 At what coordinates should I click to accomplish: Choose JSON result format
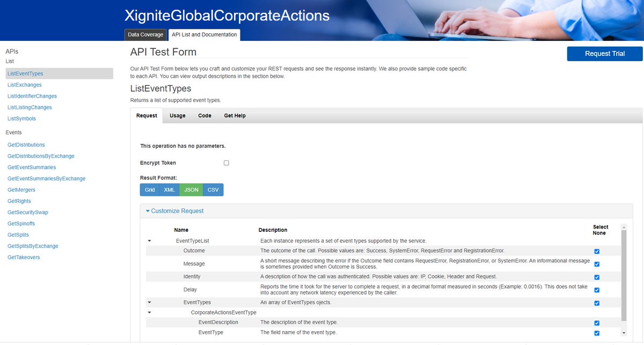pyautogui.click(x=191, y=190)
